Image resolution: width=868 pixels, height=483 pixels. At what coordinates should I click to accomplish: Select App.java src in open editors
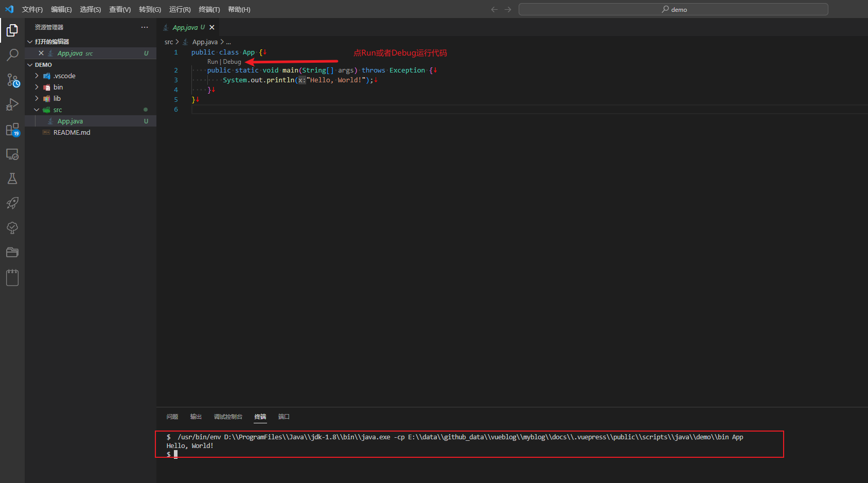(91, 53)
